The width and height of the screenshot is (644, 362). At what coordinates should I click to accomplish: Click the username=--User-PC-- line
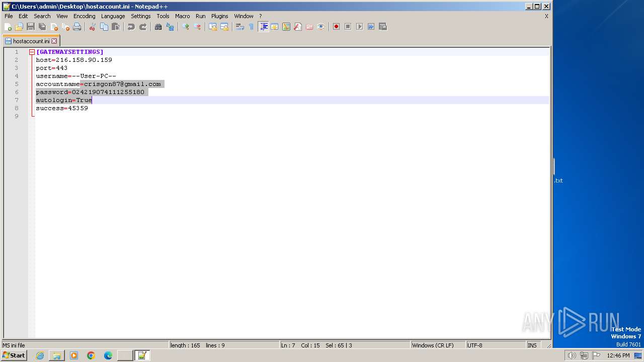point(76,76)
